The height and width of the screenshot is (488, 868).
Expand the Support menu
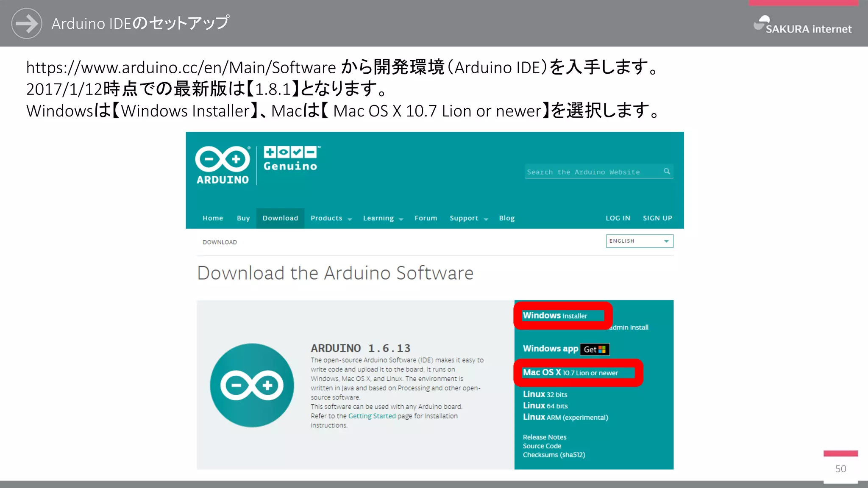point(469,218)
